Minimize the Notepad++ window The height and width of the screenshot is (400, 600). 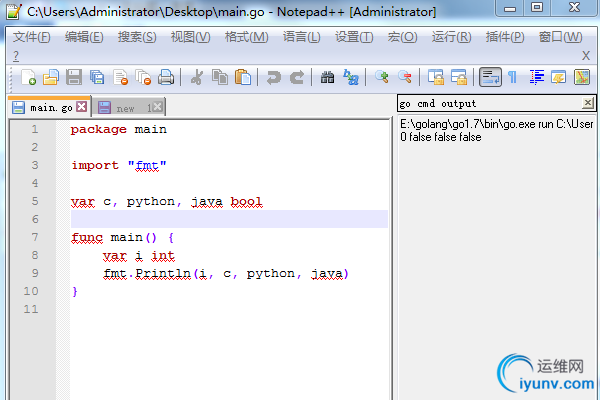pyautogui.click(x=509, y=8)
